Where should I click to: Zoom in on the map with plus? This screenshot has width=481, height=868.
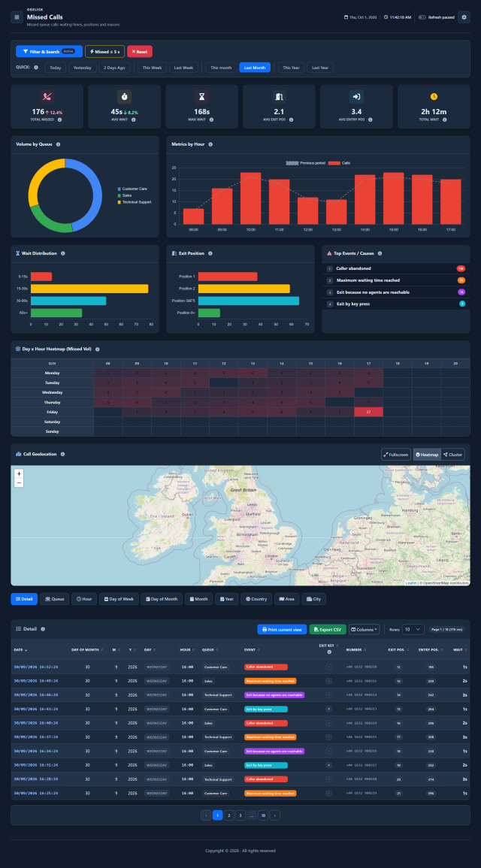[x=19, y=474]
